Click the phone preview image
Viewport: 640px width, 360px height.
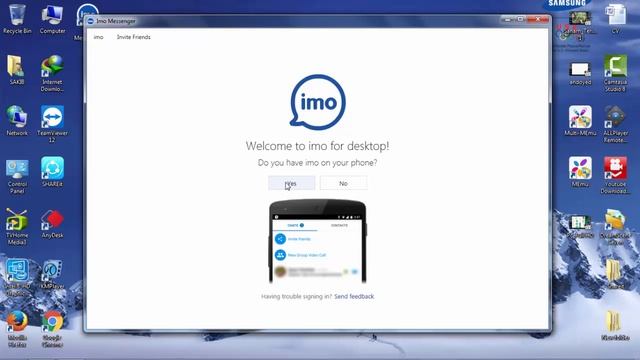tap(318, 241)
